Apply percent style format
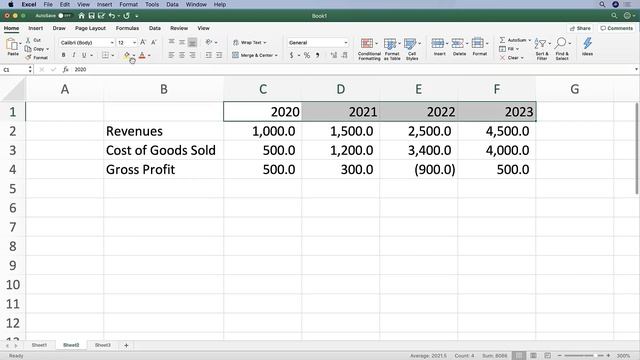Viewport: 640px width, 360px height. click(307, 55)
